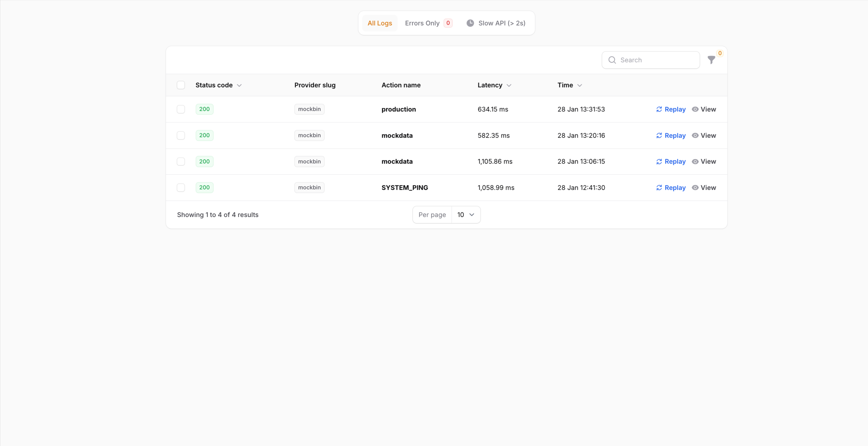Click the Replay icon on the 13:20 mockdata row

click(x=659, y=135)
